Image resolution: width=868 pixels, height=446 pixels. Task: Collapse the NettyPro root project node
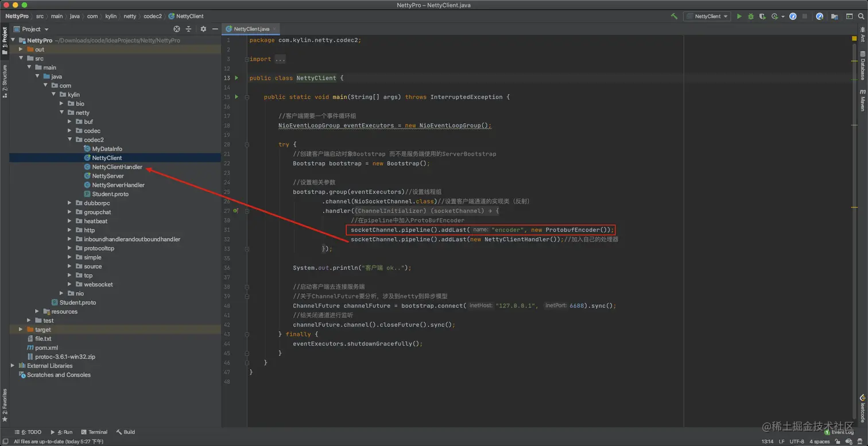pos(13,40)
